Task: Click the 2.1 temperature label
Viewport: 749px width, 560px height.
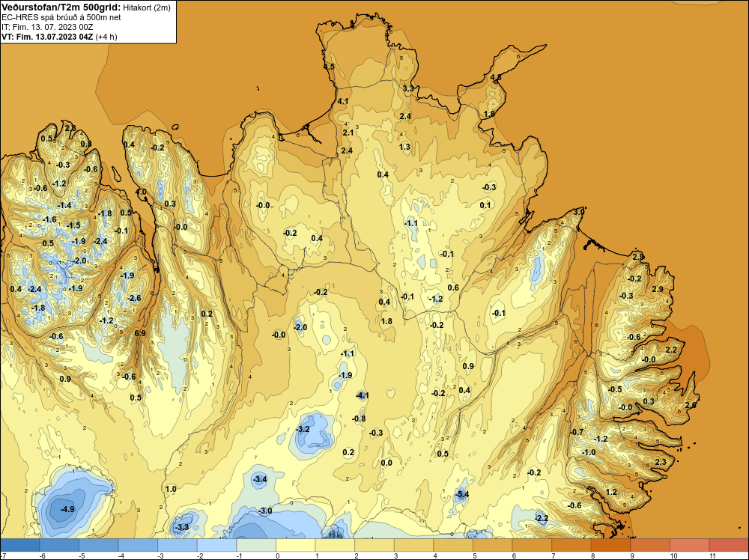Action: (348, 133)
